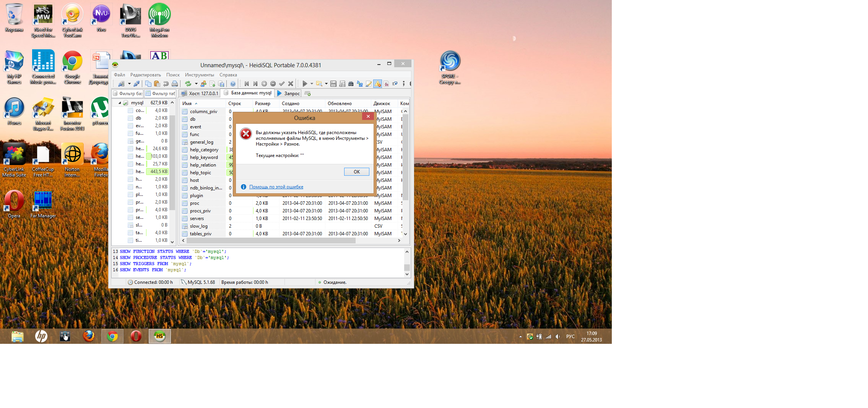Click the Paste clipboard icon

point(157,84)
